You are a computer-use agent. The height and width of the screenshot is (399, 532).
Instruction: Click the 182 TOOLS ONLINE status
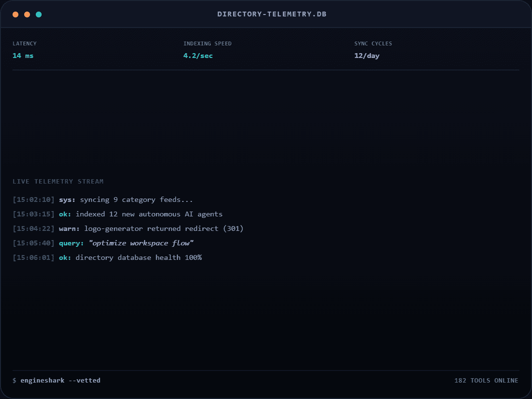(x=486, y=380)
